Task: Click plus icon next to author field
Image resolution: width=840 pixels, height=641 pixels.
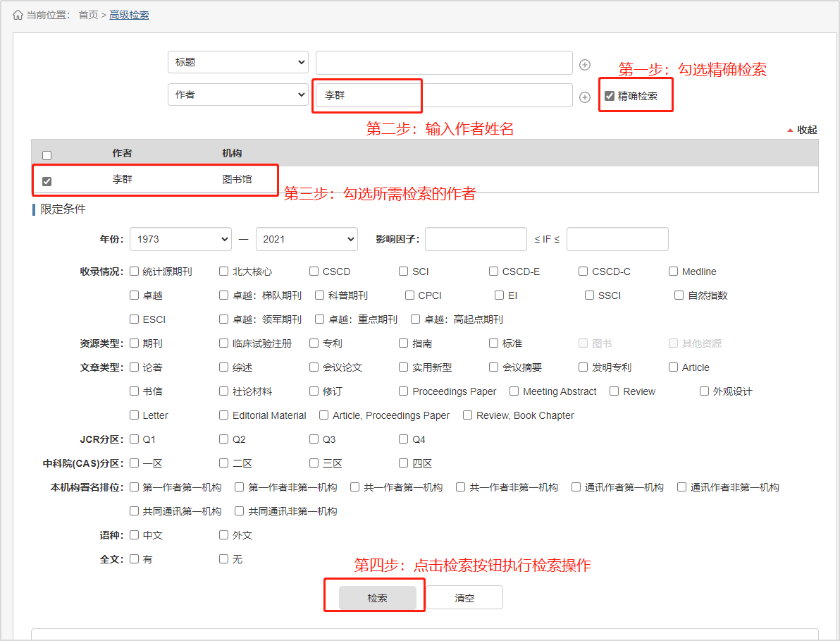Action: 584,97
